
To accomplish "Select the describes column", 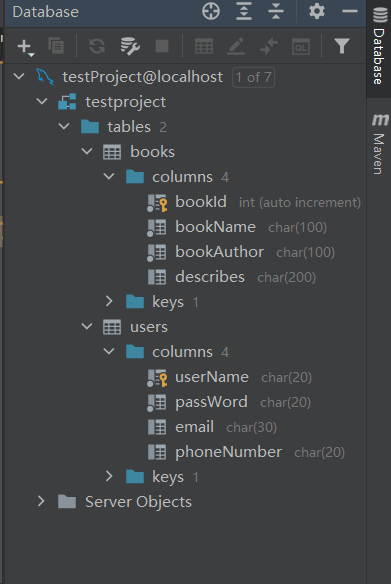I will [210, 277].
